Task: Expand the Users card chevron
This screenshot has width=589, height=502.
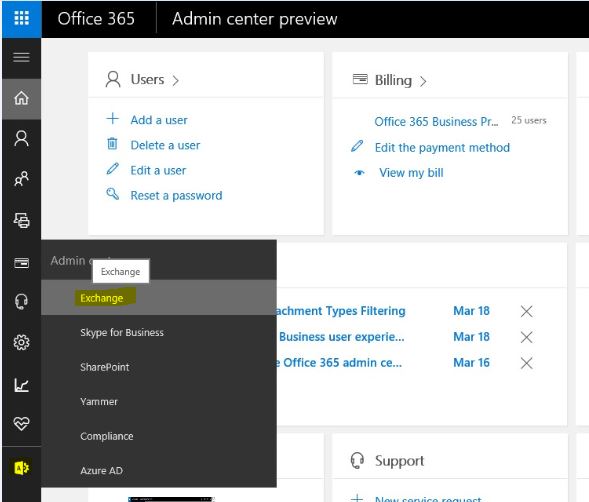Action: point(175,80)
